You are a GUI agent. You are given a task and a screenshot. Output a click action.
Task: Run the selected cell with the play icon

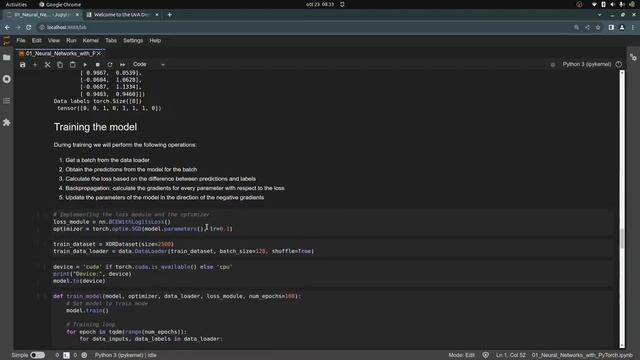click(85, 64)
